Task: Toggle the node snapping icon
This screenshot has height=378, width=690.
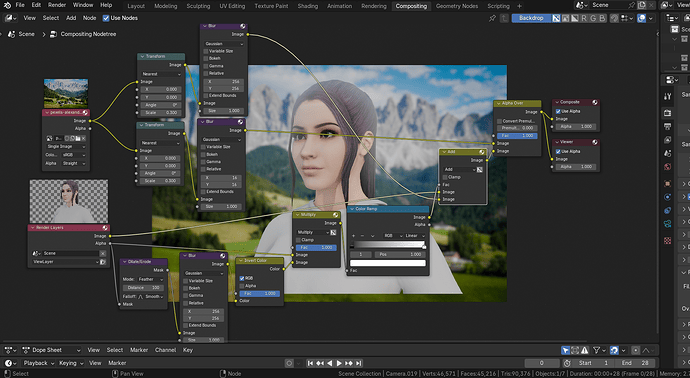Action: [x=614, y=18]
